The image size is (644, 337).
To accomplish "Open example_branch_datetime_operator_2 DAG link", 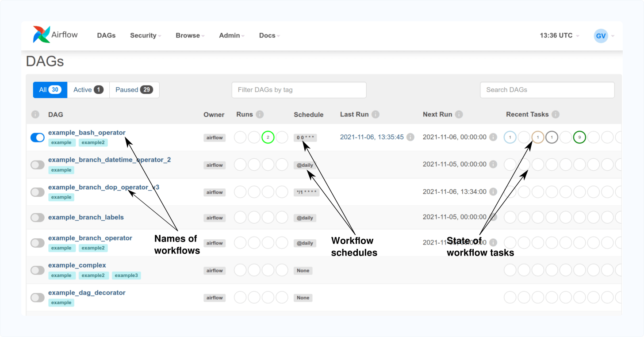I will pos(109,160).
